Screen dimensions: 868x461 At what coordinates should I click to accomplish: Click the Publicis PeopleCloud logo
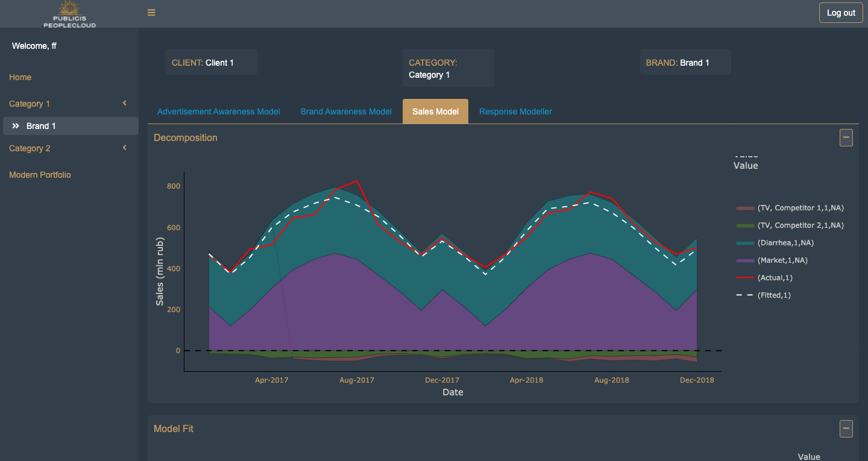pyautogui.click(x=69, y=14)
